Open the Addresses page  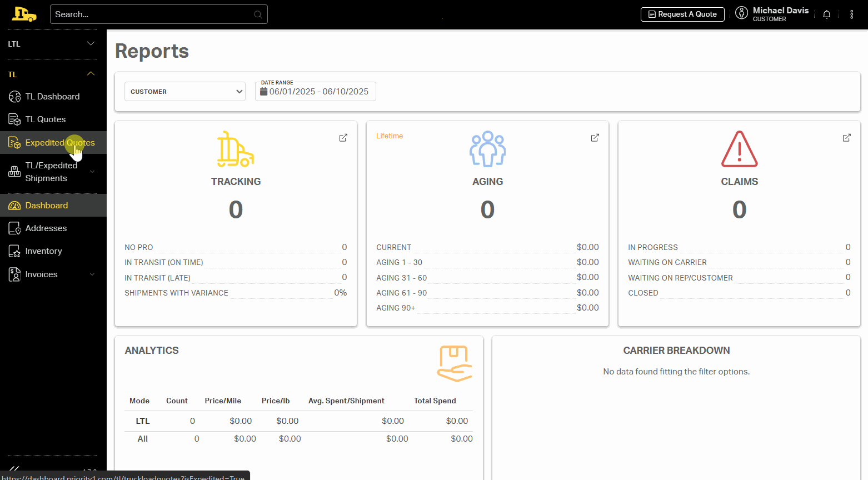[46, 228]
